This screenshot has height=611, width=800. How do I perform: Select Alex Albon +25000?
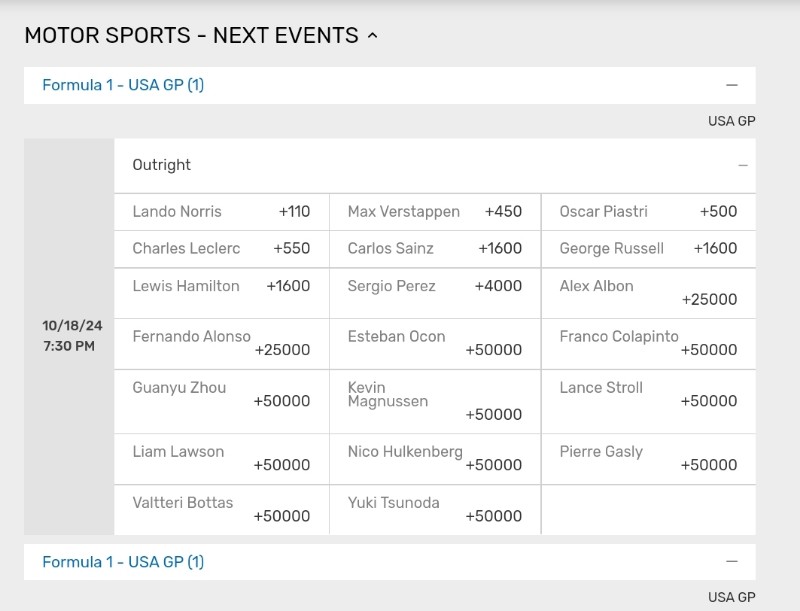coord(648,293)
